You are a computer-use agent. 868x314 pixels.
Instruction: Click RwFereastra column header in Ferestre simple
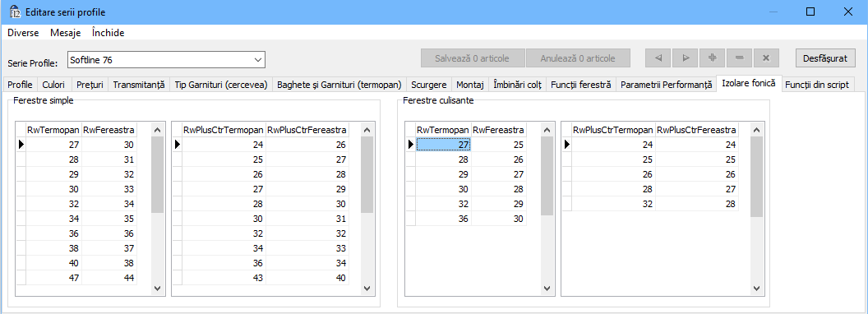[x=108, y=130]
